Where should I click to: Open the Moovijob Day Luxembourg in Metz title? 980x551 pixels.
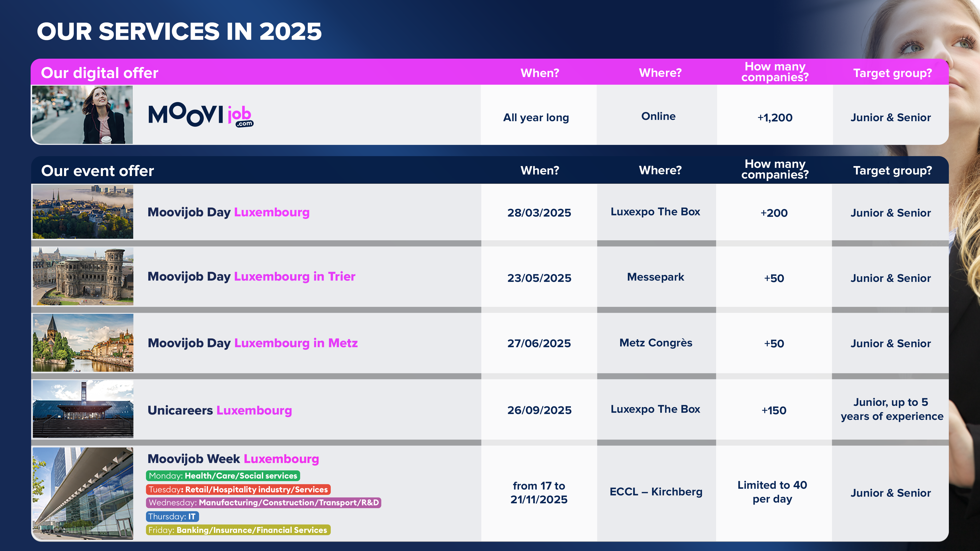(253, 343)
